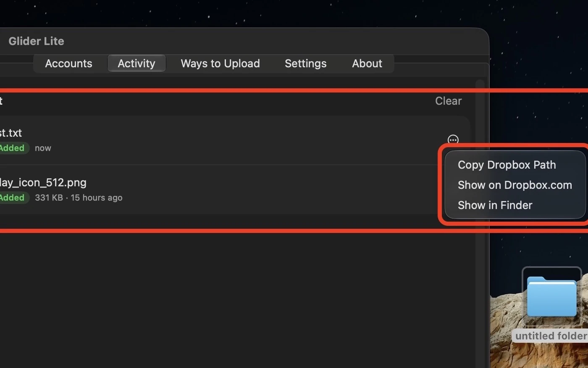Clear the activity list
This screenshot has height=368, width=588.
(x=448, y=101)
